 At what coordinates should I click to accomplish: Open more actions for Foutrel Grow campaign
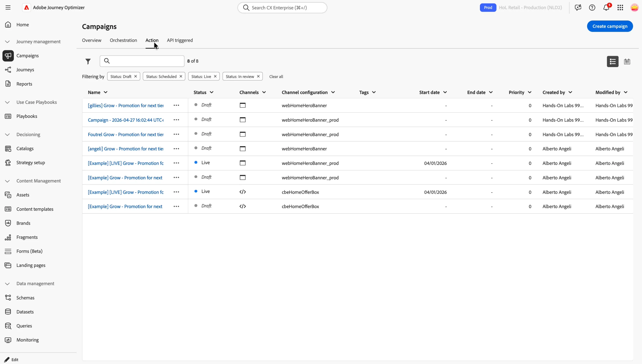(176, 134)
